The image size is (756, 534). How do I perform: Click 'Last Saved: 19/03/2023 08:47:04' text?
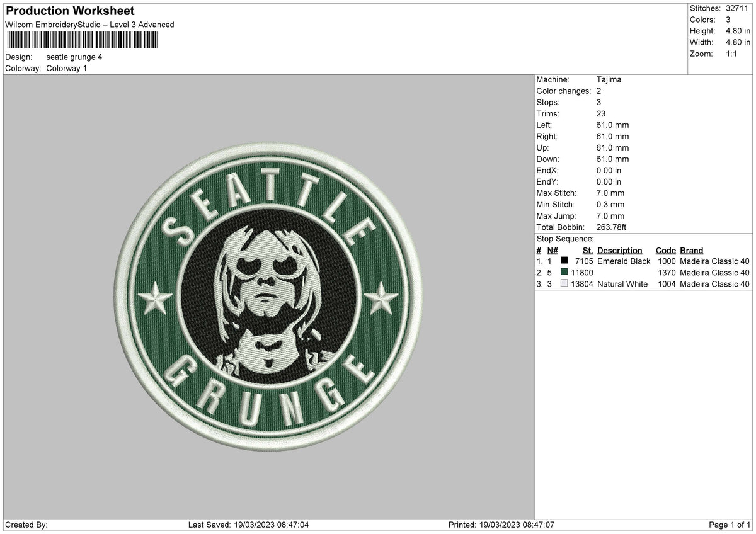pos(248,525)
